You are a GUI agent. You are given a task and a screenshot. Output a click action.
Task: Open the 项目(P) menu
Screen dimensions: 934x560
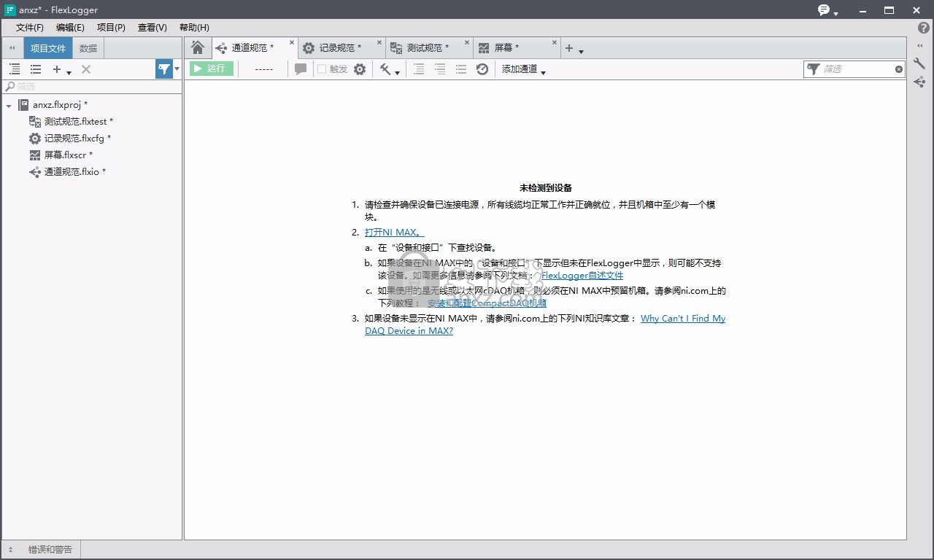[x=111, y=28]
